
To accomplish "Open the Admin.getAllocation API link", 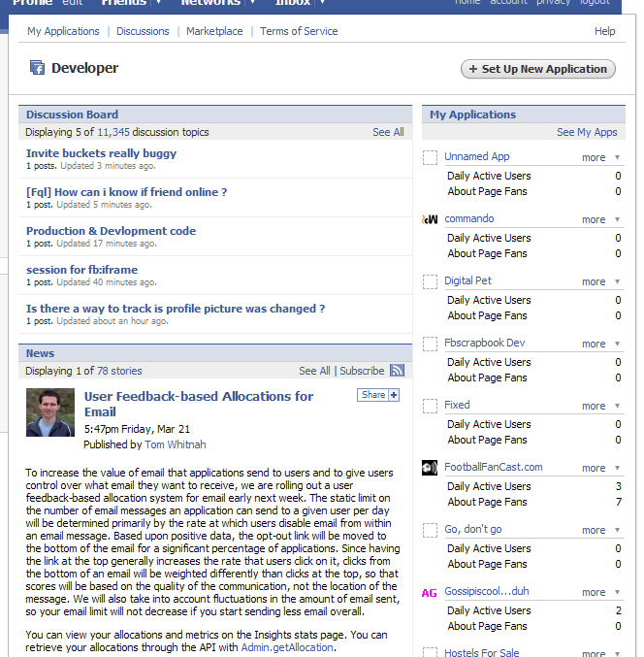I will click(x=287, y=647).
